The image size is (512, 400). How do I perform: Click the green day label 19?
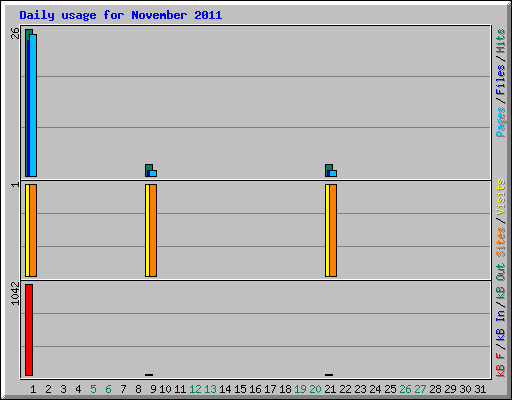pyautogui.click(x=300, y=389)
